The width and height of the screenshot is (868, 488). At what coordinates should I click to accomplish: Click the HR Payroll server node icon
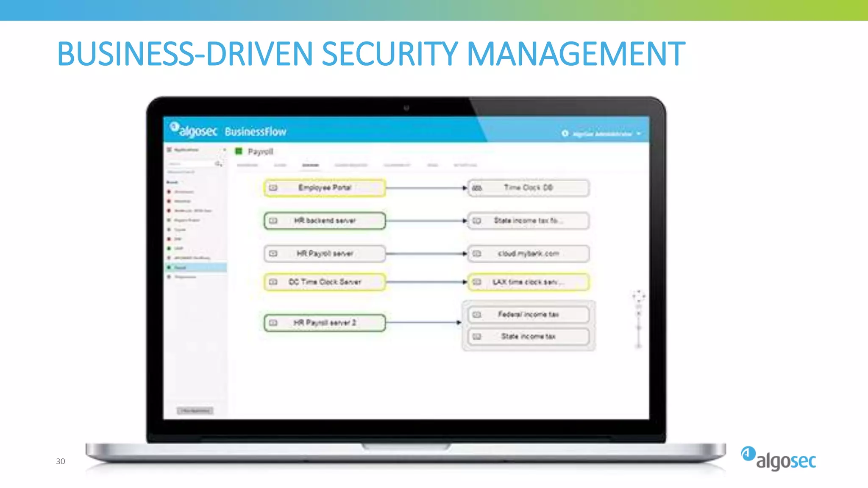(x=273, y=254)
